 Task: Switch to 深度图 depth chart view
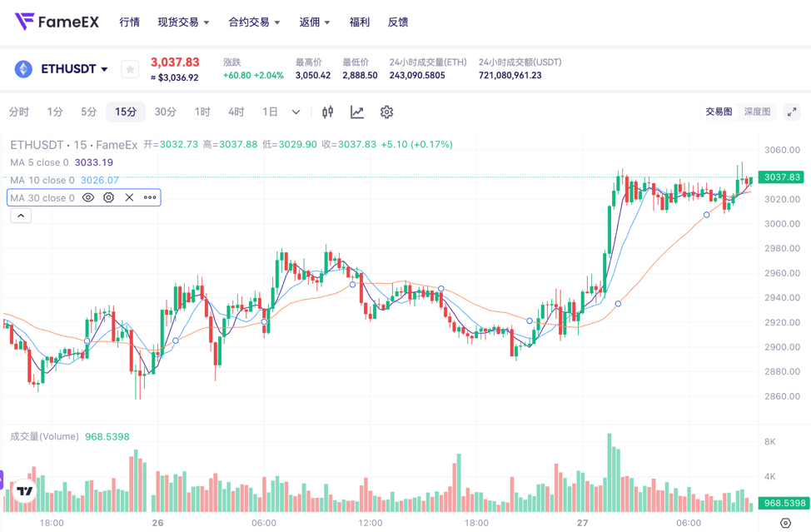[757, 112]
